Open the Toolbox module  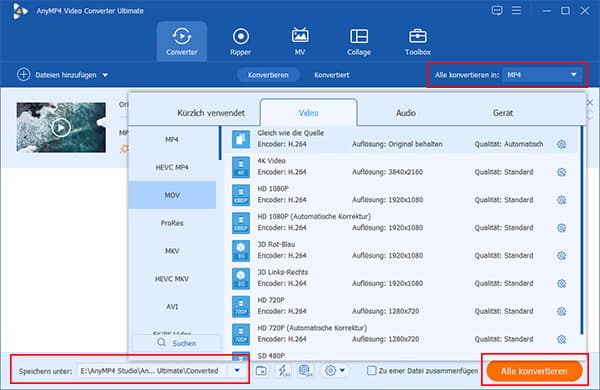click(418, 41)
